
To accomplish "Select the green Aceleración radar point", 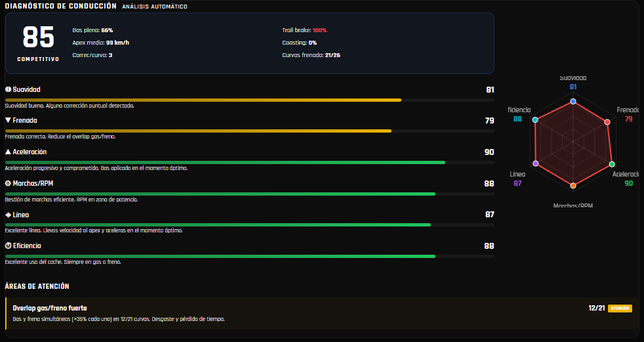I will point(612,164).
